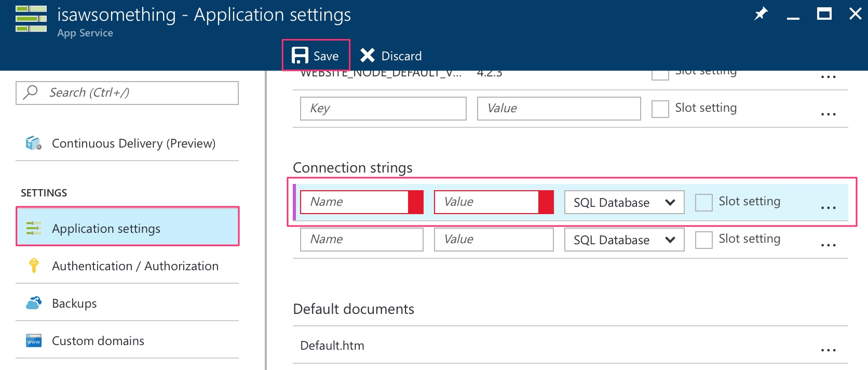Click the Custom domains www icon
Screen dimensions: 868x370
click(34, 340)
